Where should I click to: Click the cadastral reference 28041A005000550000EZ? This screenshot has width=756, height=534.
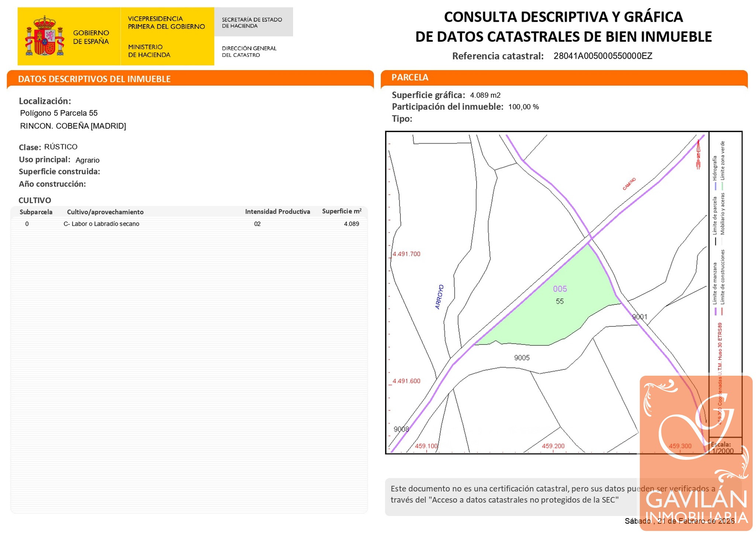(603, 56)
